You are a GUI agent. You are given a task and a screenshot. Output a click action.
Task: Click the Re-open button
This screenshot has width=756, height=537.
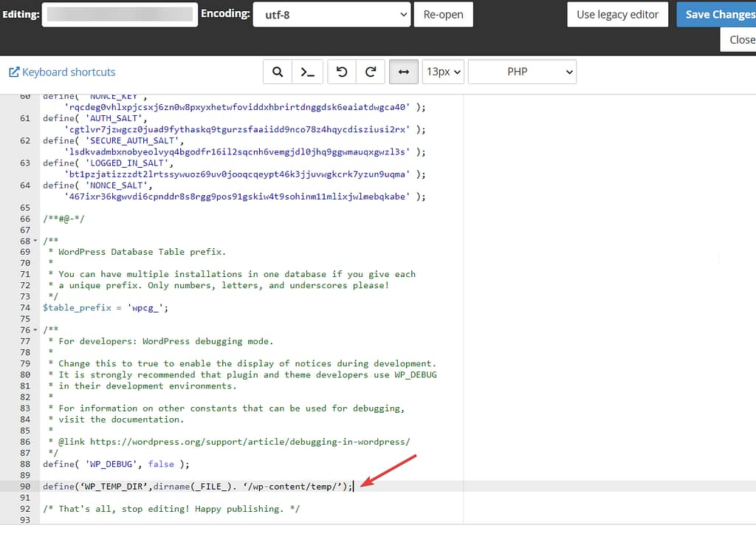point(443,14)
